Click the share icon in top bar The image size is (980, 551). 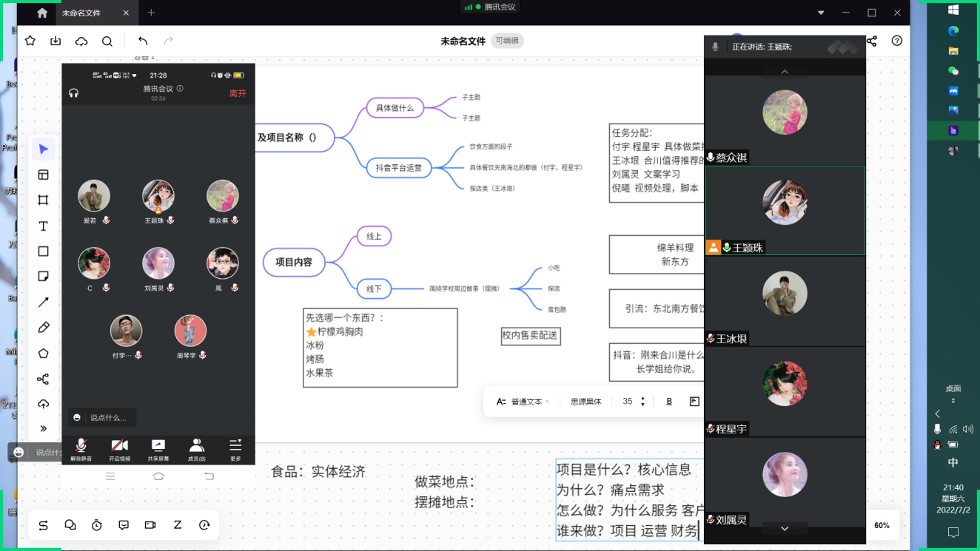pos(871,41)
